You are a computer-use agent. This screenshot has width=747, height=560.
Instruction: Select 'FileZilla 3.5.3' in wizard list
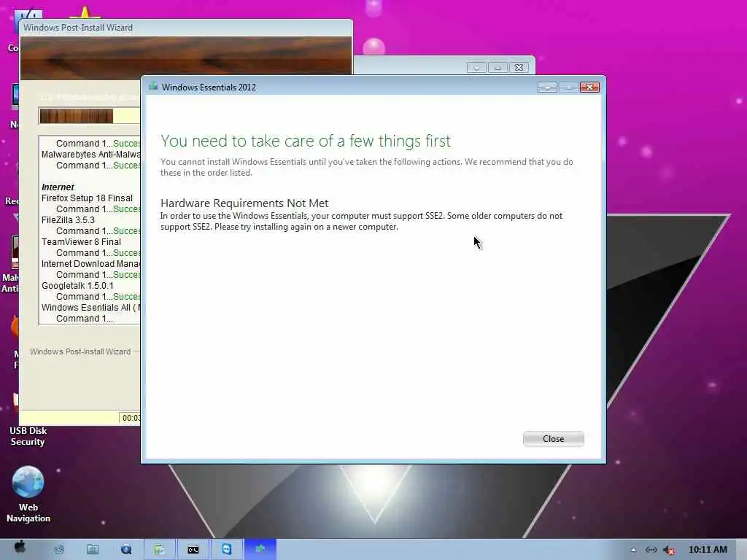(x=68, y=220)
